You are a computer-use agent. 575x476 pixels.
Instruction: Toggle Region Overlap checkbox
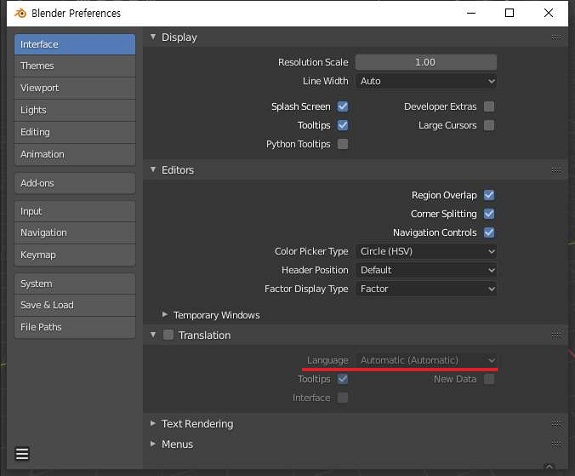coord(489,195)
